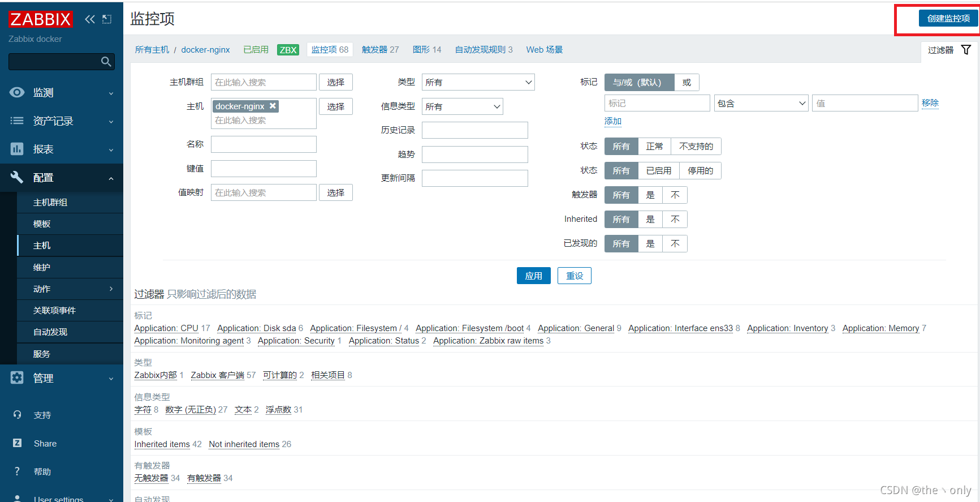This screenshot has width=980, height=502.
Task: Click the headset icon for 支持
Action: (x=17, y=415)
